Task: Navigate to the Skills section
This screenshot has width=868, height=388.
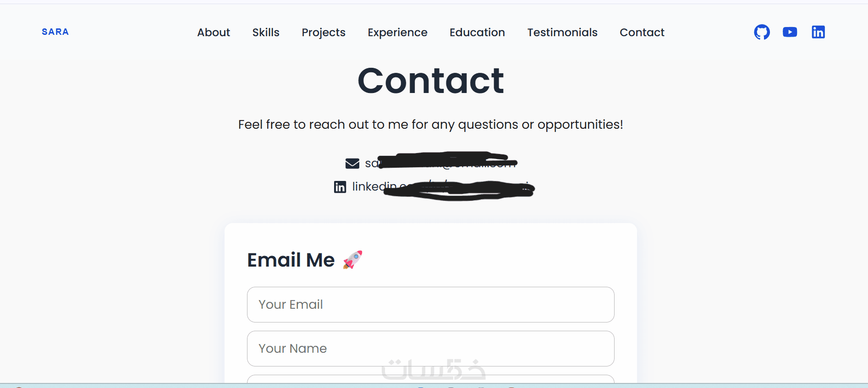Action: pos(266,33)
